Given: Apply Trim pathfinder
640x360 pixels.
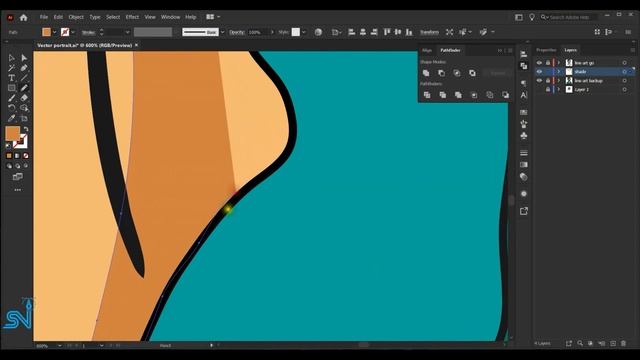Looking at the screenshot, I should [442, 95].
